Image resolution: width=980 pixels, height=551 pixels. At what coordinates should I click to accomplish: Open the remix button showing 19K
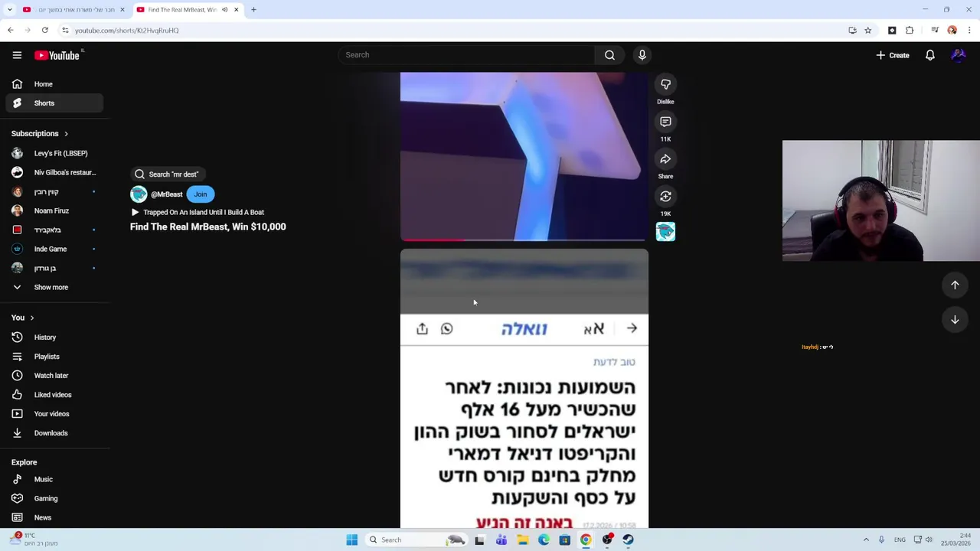(665, 197)
